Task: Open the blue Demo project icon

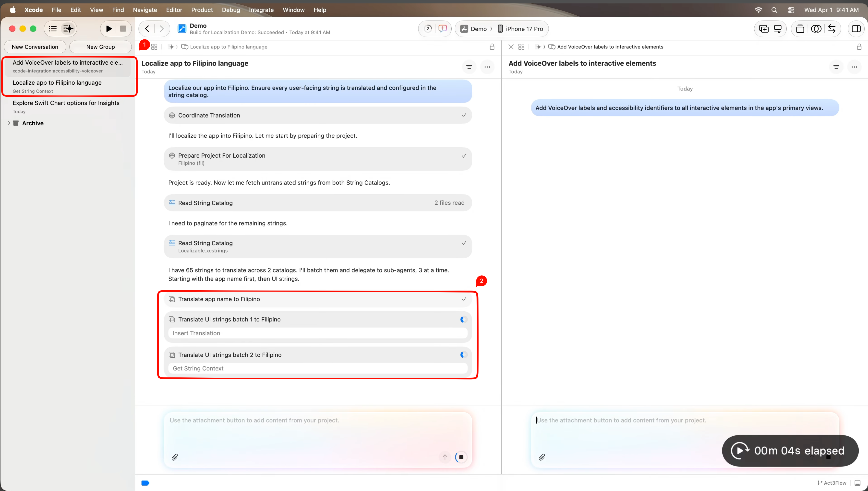Action: (182, 29)
